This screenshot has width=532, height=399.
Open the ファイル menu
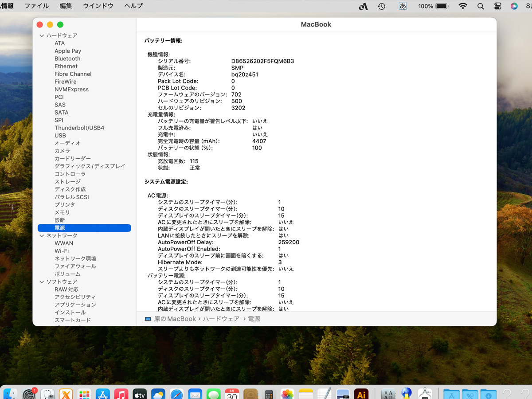click(36, 6)
